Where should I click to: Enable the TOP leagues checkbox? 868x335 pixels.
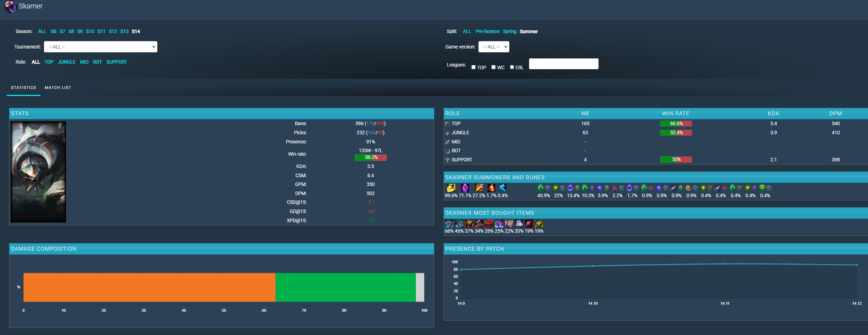click(x=474, y=67)
